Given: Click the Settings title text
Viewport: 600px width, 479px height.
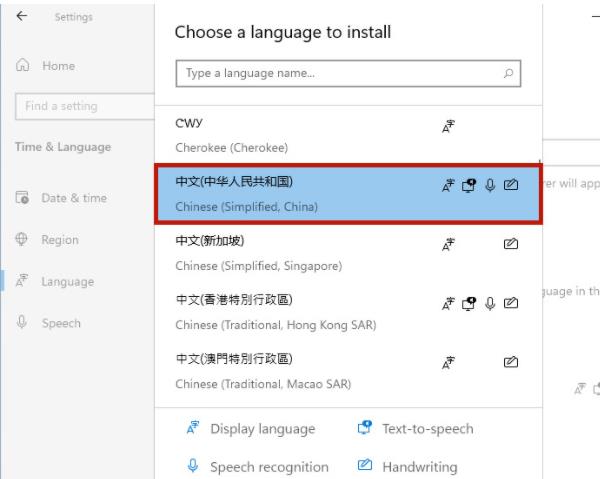Looking at the screenshot, I should point(73,17).
